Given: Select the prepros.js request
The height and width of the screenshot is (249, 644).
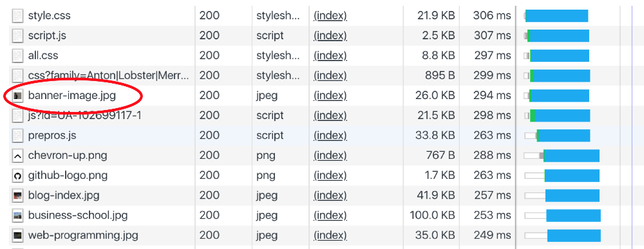Looking at the screenshot, I should [x=52, y=136].
